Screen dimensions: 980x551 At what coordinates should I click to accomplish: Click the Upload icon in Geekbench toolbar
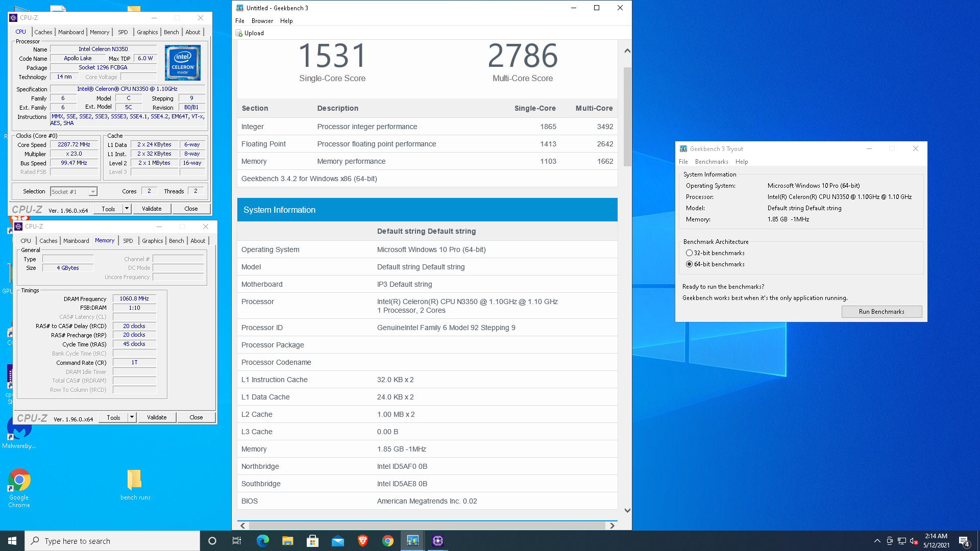(239, 33)
